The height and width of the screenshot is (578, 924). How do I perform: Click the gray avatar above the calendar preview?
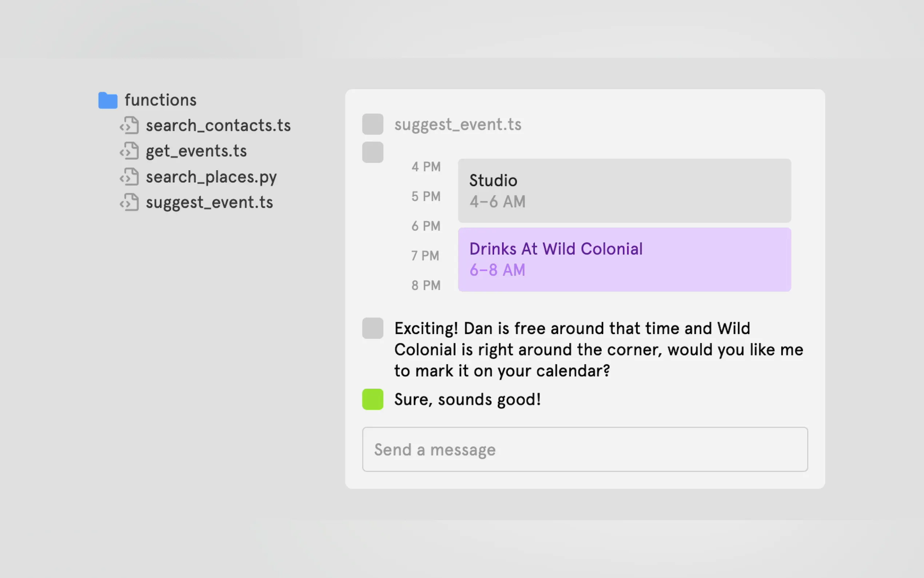[x=373, y=152]
